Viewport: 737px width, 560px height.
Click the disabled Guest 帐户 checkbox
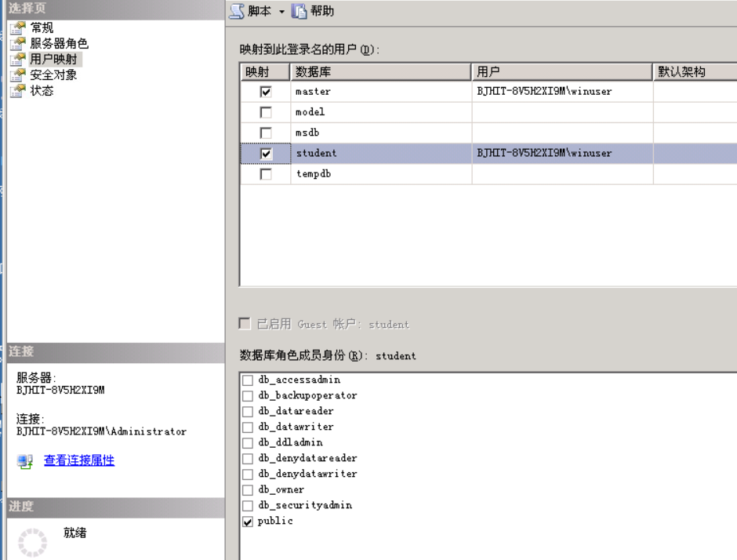pos(245,323)
